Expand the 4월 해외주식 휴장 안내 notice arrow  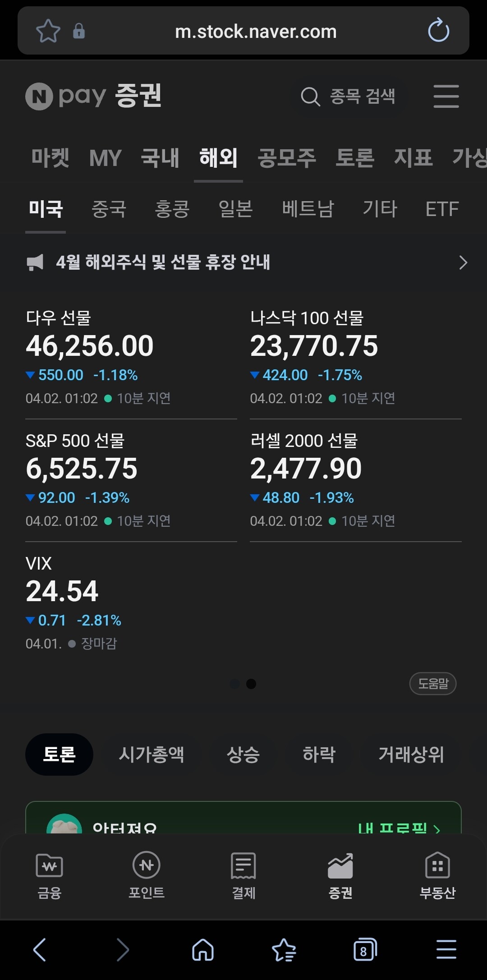(x=463, y=262)
